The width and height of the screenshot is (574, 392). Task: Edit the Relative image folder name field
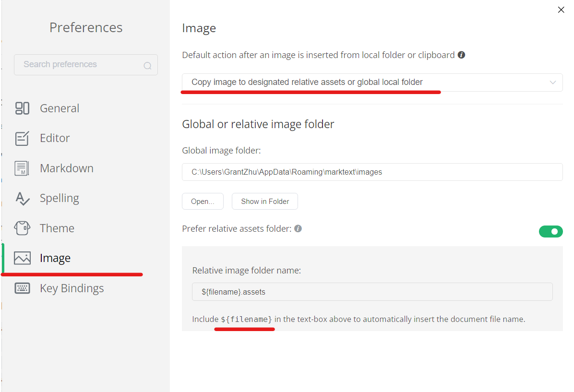(x=372, y=291)
